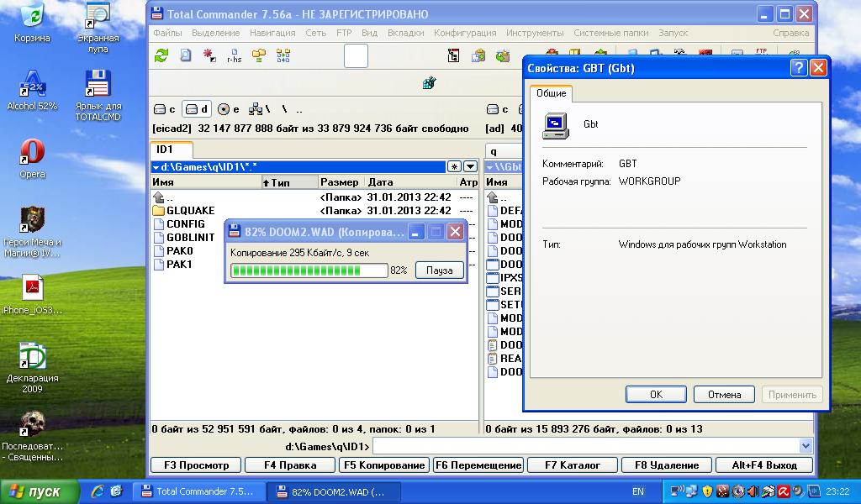The width and height of the screenshot is (861, 504).
Task: Open the Ярлык для TOTALCMD desktop shortcut
Action: tap(98, 96)
